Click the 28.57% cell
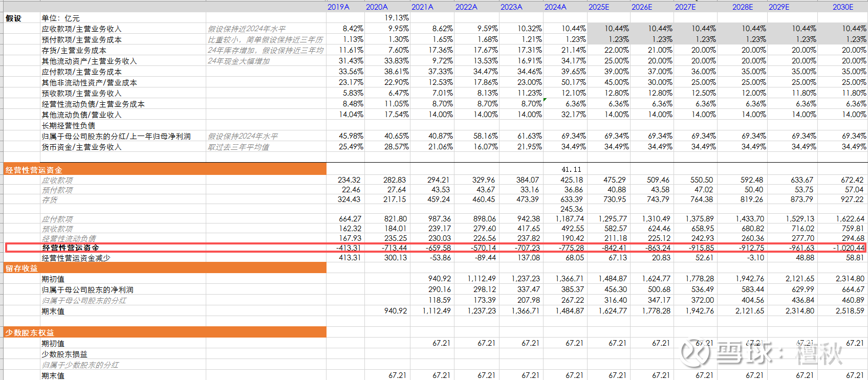 (397, 147)
